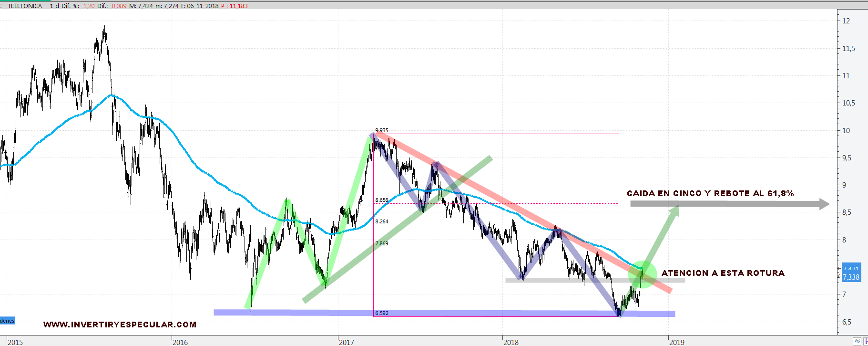
Task: Click the 'ATENCION A ESTA ROTURA' annotation
Action: pos(723,273)
